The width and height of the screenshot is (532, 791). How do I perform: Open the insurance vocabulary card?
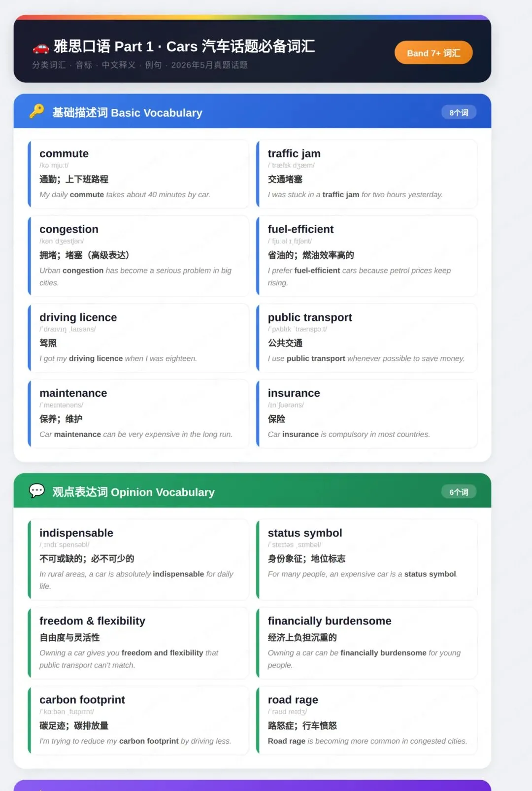[x=366, y=413]
